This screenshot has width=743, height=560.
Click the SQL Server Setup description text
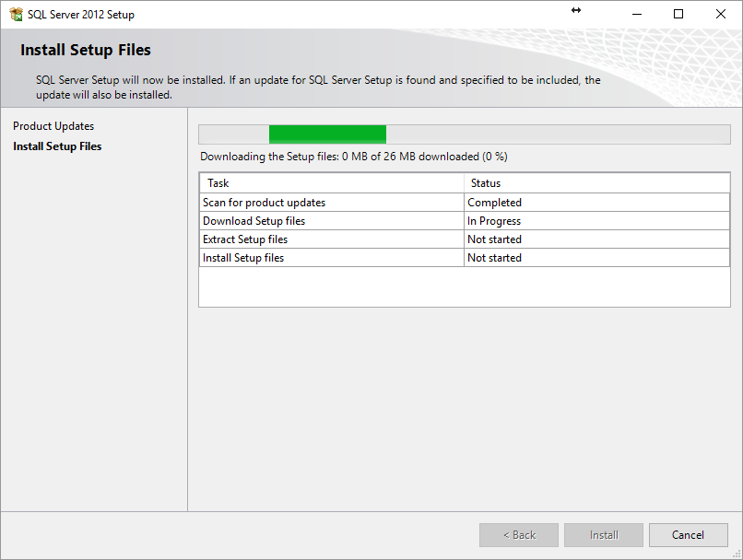[x=318, y=87]
